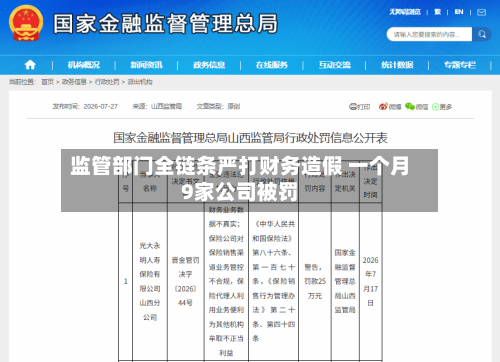Open the 专题专栏 menu
500x362 pixels.
(460, 65)
